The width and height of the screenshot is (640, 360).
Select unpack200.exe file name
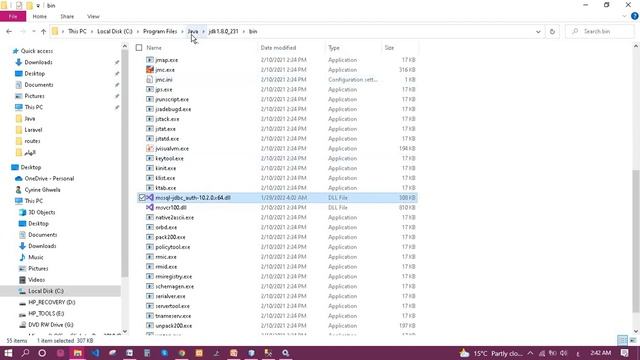(173, 326)
